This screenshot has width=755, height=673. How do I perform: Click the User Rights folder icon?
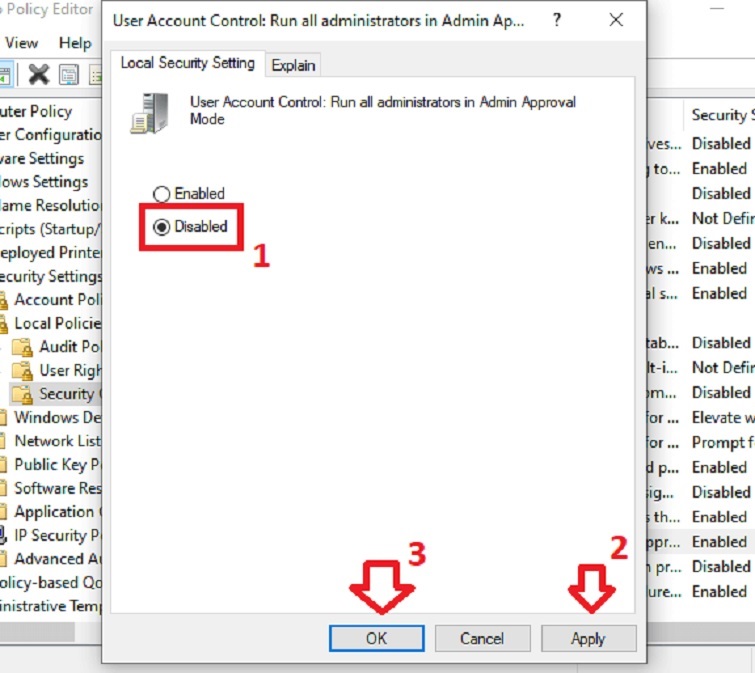click(22, 371)
